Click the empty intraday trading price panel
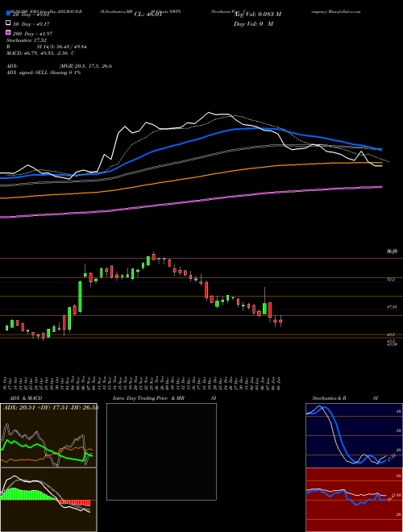This screenshot has height=532, width=403. click(161, 451)
